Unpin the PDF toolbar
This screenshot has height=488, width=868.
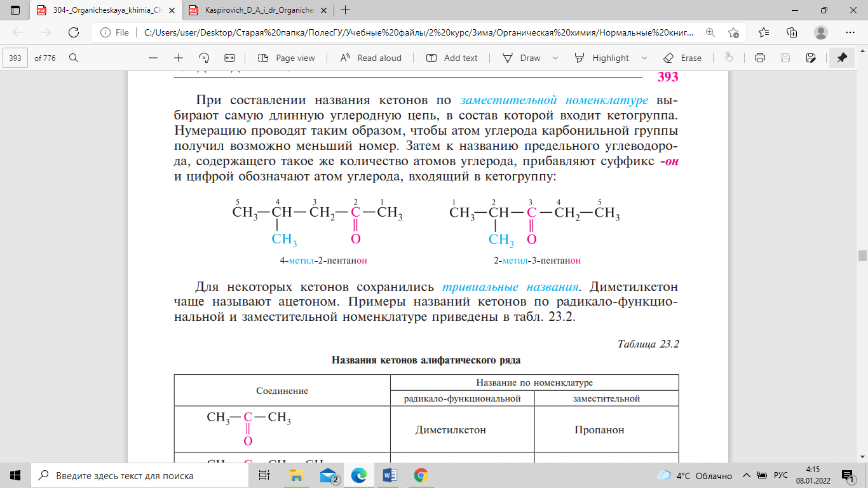pyautogui.click(x=842, y=58)
